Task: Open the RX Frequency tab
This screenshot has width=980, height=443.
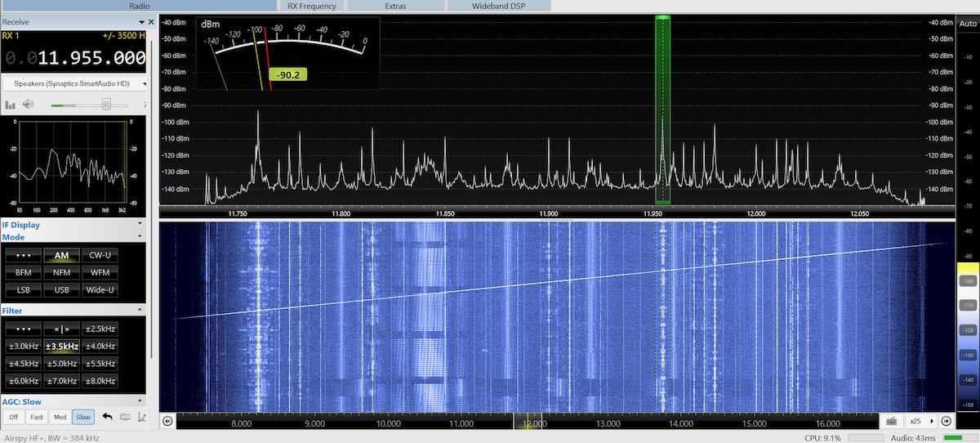Action: tap(312, 6)
